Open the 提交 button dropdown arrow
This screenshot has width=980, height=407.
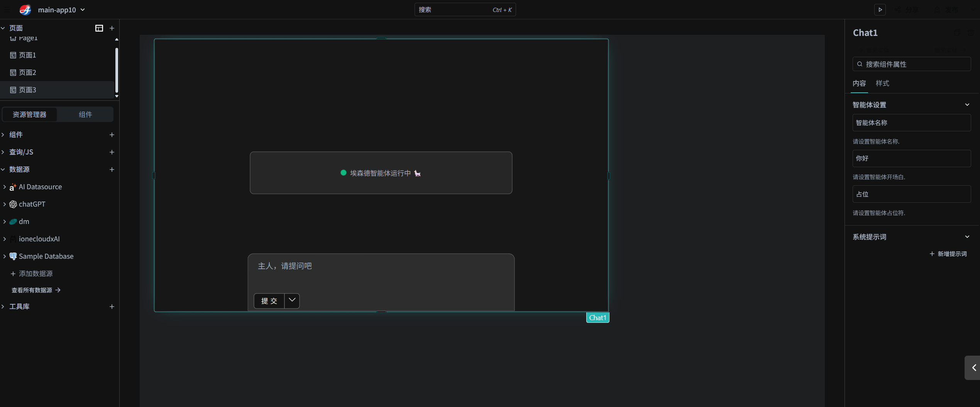(292, 300)
